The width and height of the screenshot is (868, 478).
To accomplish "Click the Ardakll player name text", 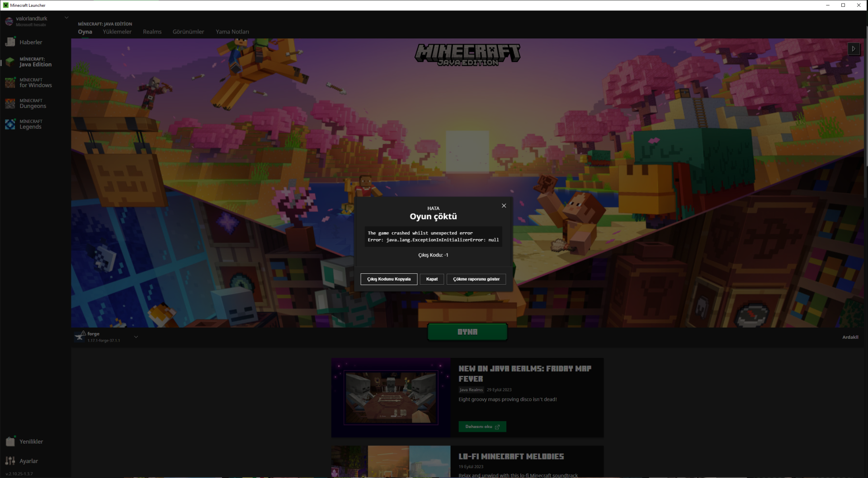I will pos(850,337).
